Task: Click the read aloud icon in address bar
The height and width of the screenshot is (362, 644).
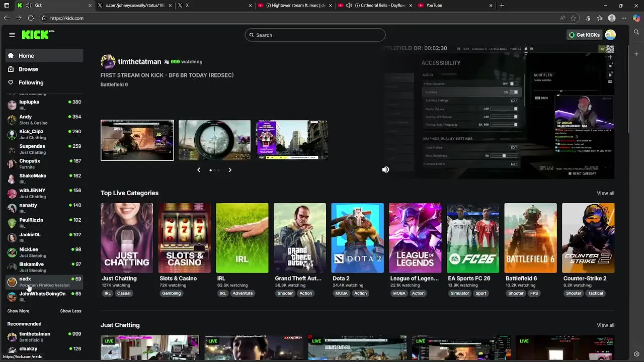Action: [x=562, y=18]
